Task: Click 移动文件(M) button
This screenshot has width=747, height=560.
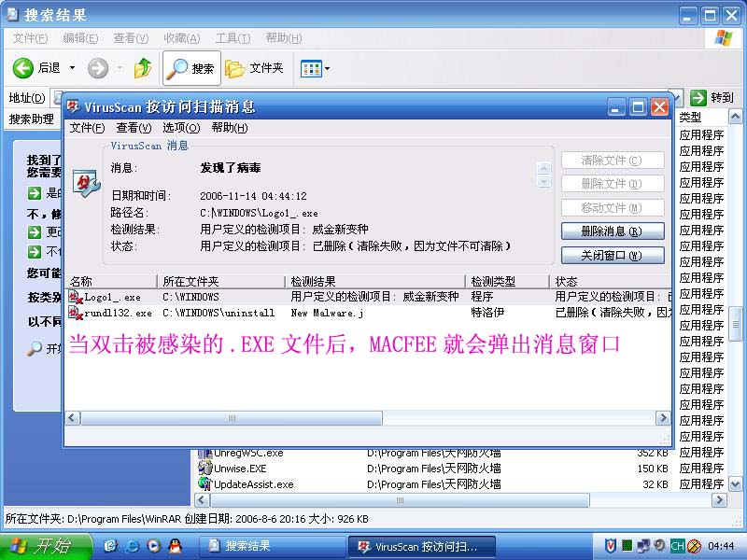Action: point(613,208)
